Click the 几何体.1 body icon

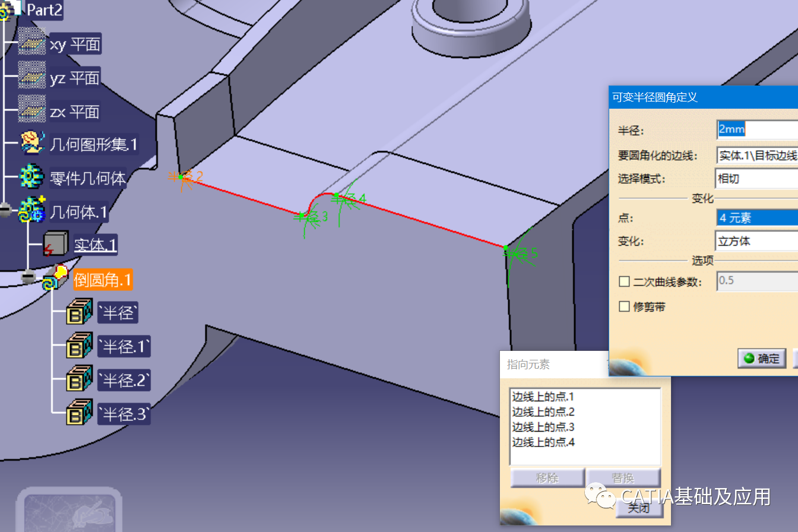pos(32,210)
